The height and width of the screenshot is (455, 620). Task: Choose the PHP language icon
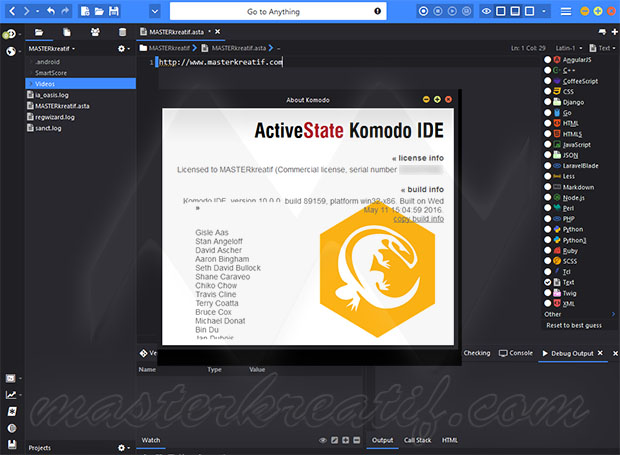(x=557, y=219)
